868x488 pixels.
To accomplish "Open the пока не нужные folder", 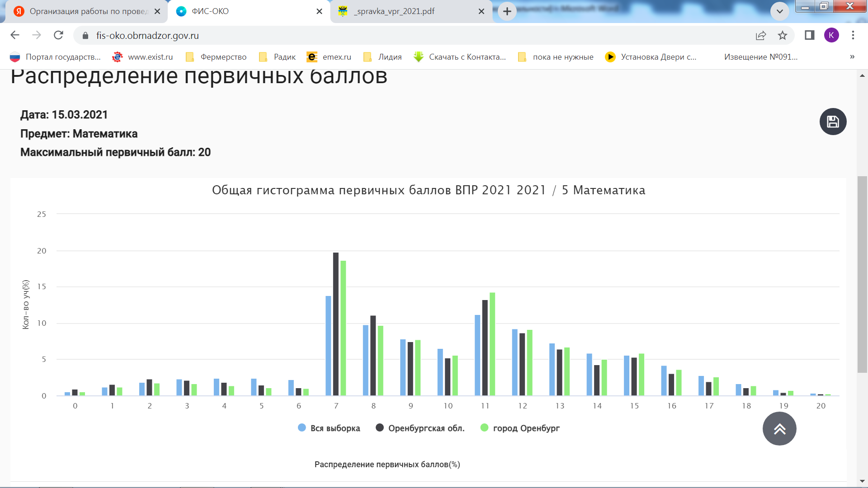I will (x=556, y=57).
